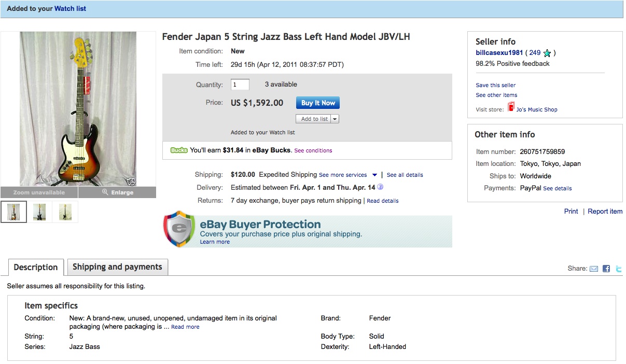
Task: Click Save this seller link
Action: coord(496,85)
